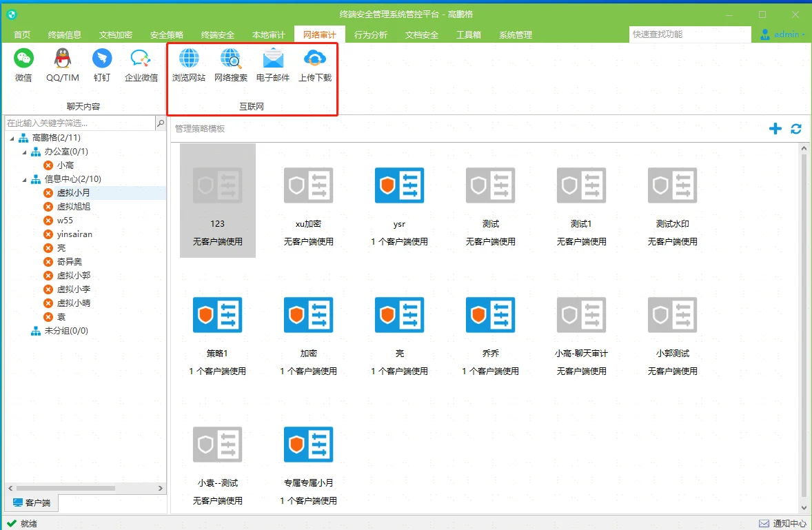This screenshot has height=530, width=812.
Task: Select 小高 in the tree
Action: (x=65, y=165)
